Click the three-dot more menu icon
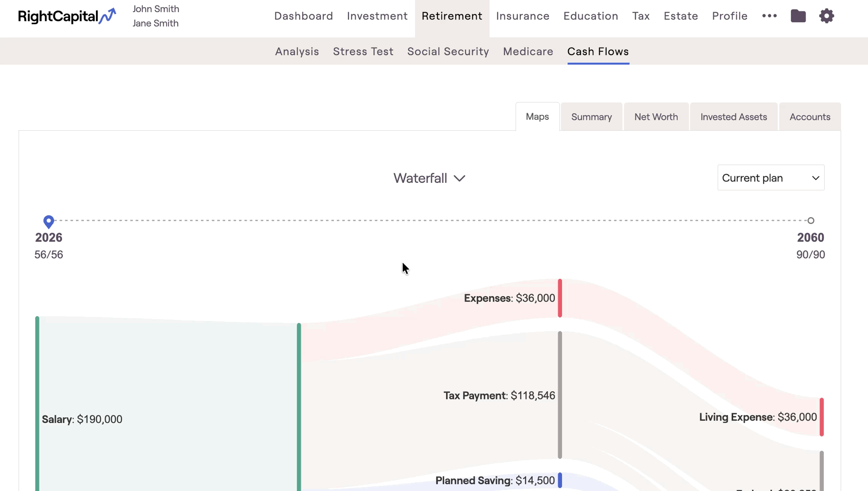Image resolution: width=868 pixels, height=491 pixels. [769, 16]
